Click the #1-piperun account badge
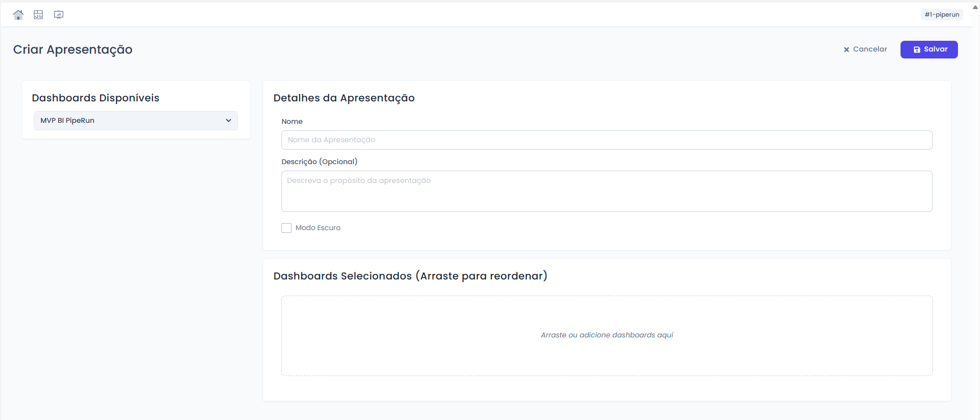980x420 pixels. tap(941, 14)
